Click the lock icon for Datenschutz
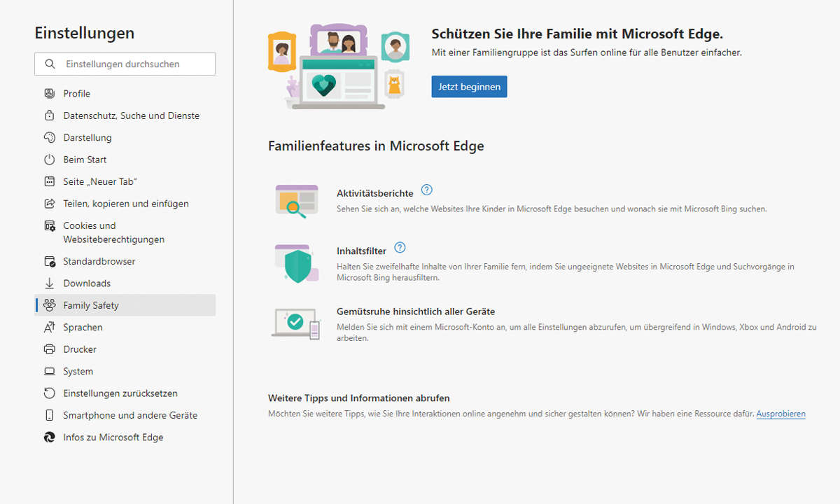The width and height of the screenshot is (840, 504). tap(49, 115)
